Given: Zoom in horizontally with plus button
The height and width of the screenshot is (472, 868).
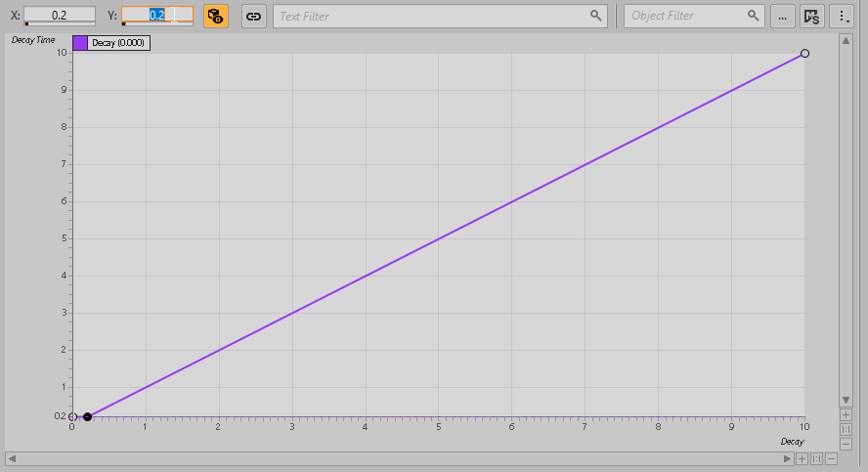Looking at the screenshot, I should coord(802,458).
